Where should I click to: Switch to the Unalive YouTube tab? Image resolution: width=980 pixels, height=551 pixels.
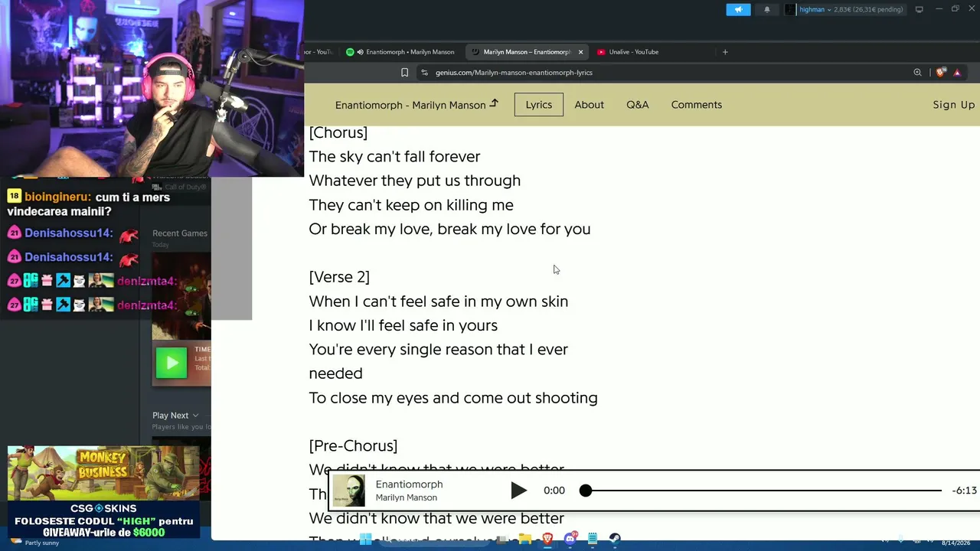pyautogui.click(x=633, y=52)
